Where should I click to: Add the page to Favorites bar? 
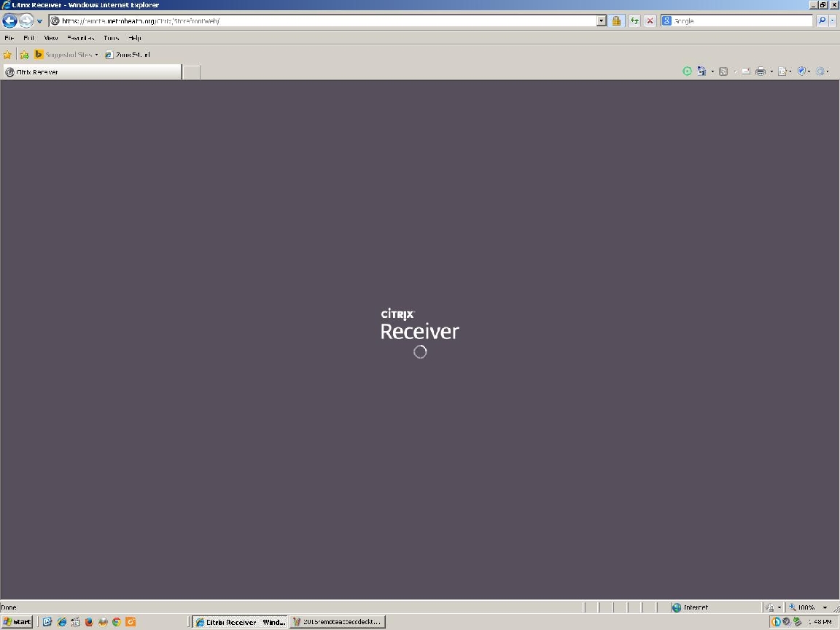pos(24,54)
